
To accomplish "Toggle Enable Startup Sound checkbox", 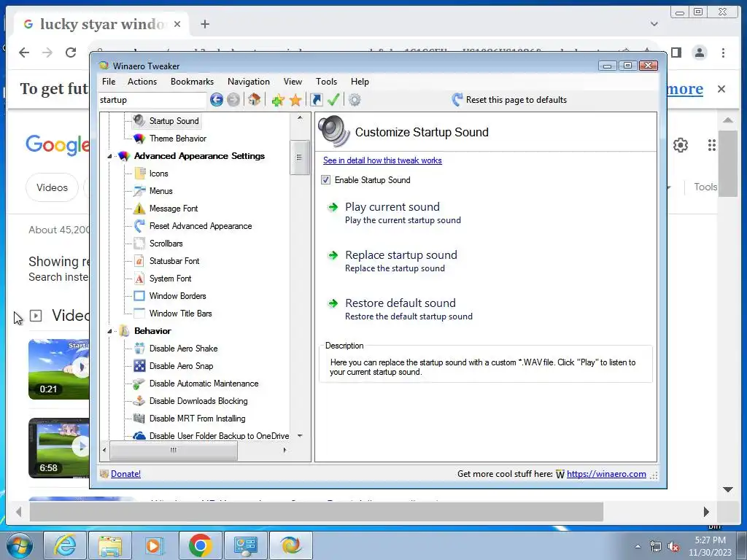I will pos(325,179).
